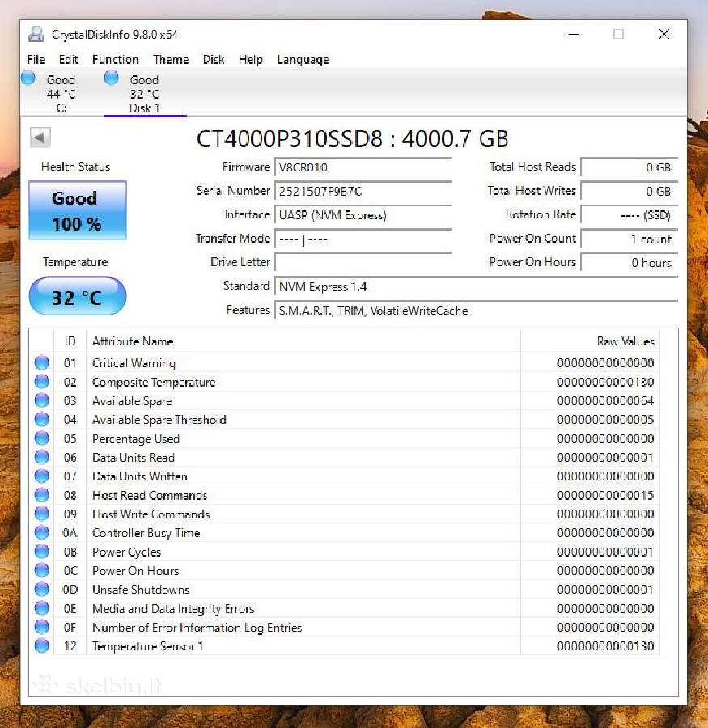Screen dimensions: 708x728
Task: Click the Power On Hours value 0 hours
Action: click(629, 262)
